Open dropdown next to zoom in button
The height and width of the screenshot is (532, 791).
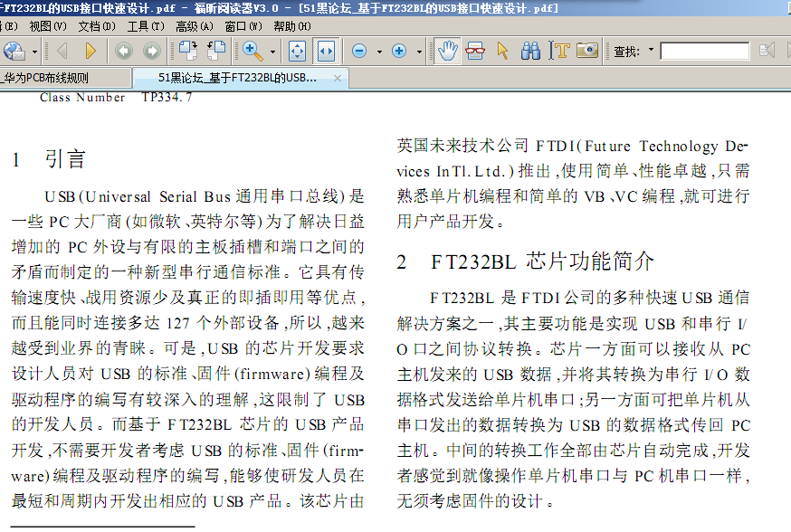point(419,52)
